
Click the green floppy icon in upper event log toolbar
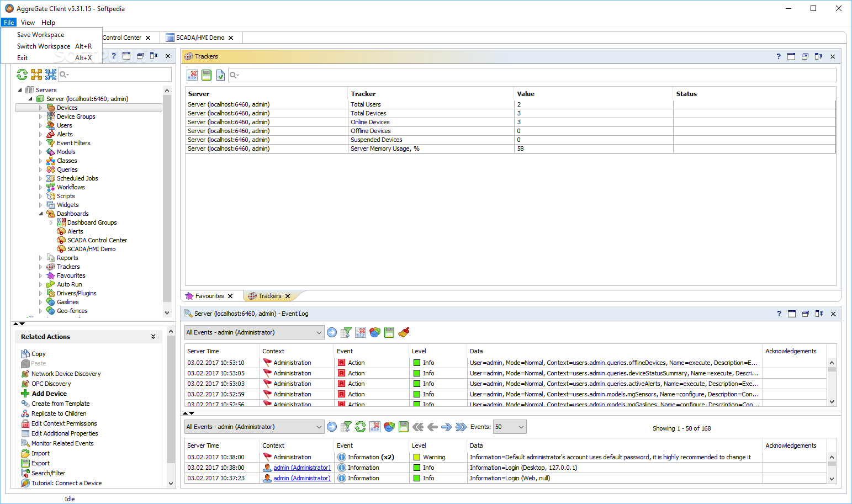click(389, 332)
